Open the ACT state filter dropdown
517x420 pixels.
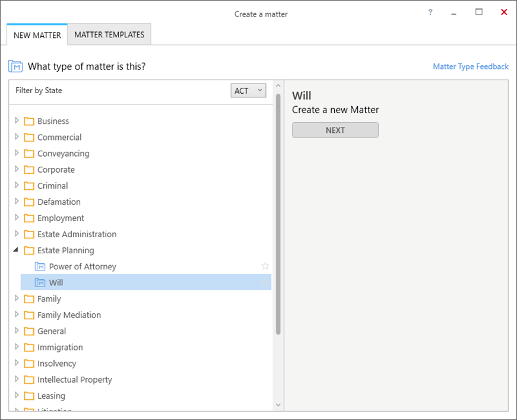tap(248, 91)
